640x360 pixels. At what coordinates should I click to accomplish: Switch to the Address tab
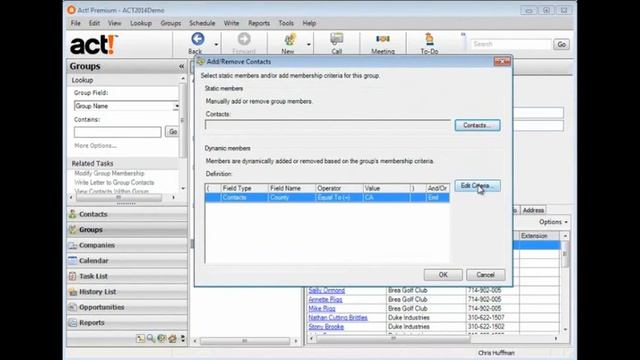click(533, 210)
